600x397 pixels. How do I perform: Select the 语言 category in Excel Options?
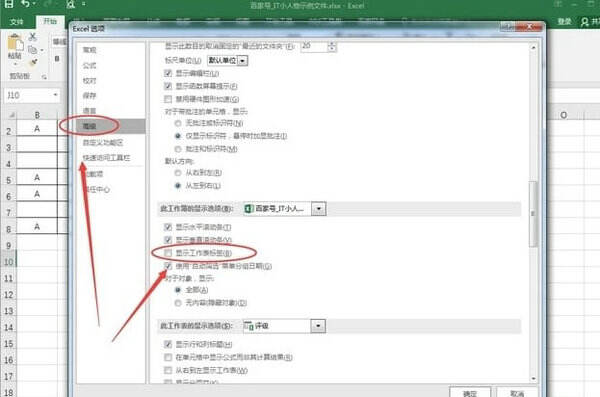(x=90, y=111)
